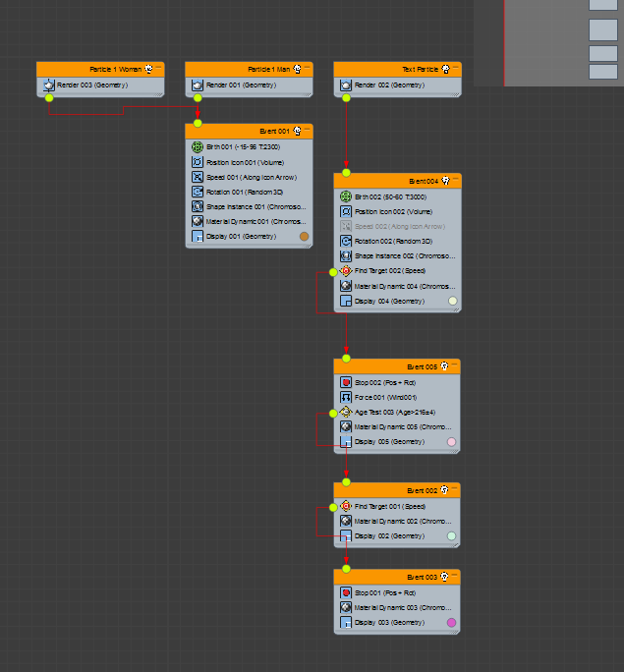
Task: Click the Shape Instance 002 operator icon
Action: point(346,255)
